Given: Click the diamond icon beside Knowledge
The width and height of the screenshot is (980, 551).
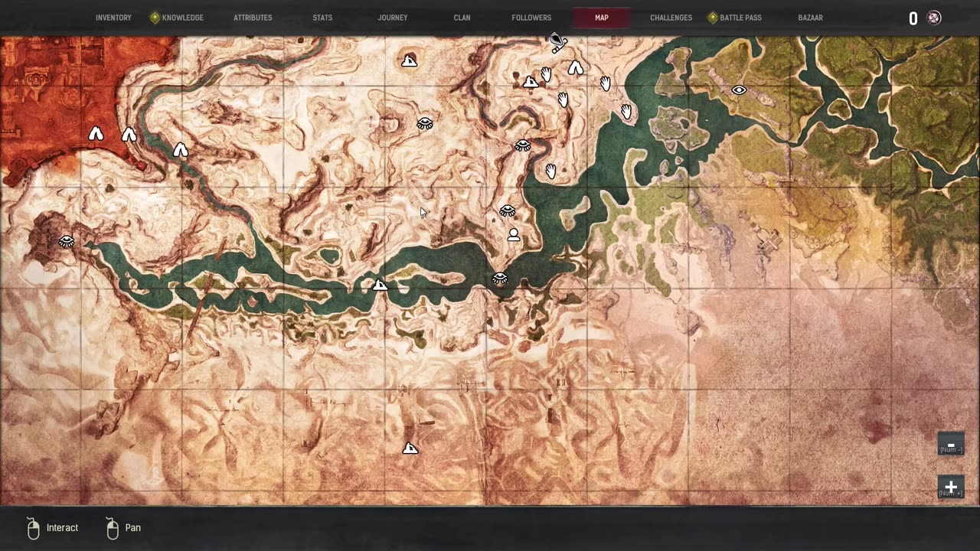Looking at the screenshot, I should pyautogui.click(x=155, y=18).
